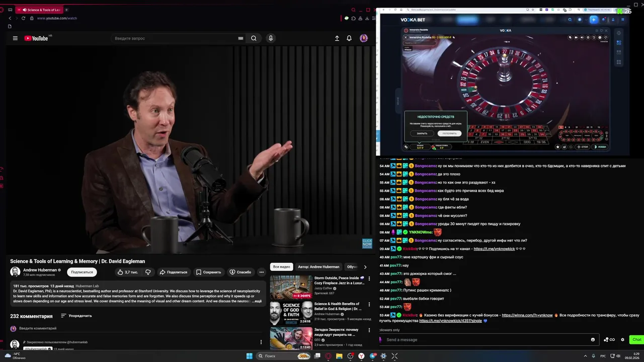Open the three-dot more actions under the video

pos(261,272)
